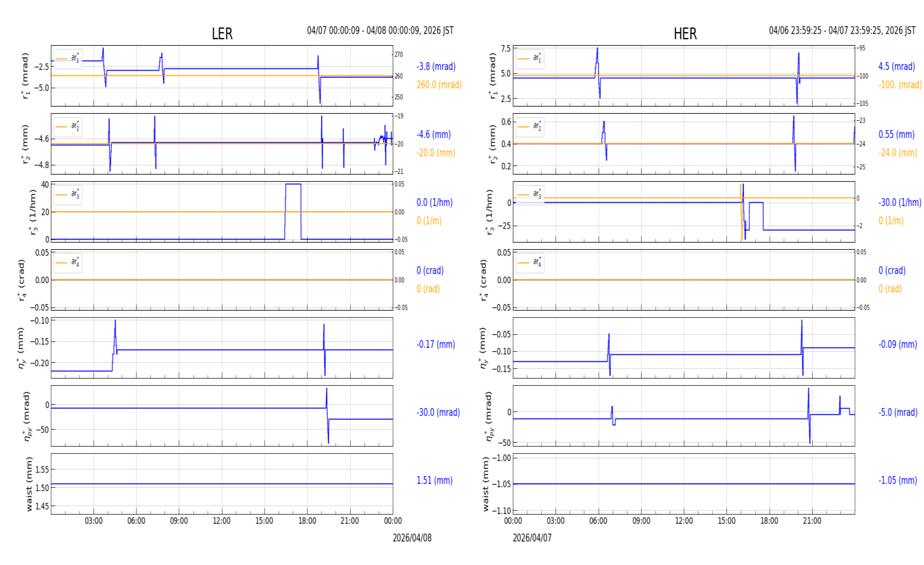This screenshot has height=565, width=924.
Task: Click the LER value '260.0 (mrad)'
Action: 439,85
